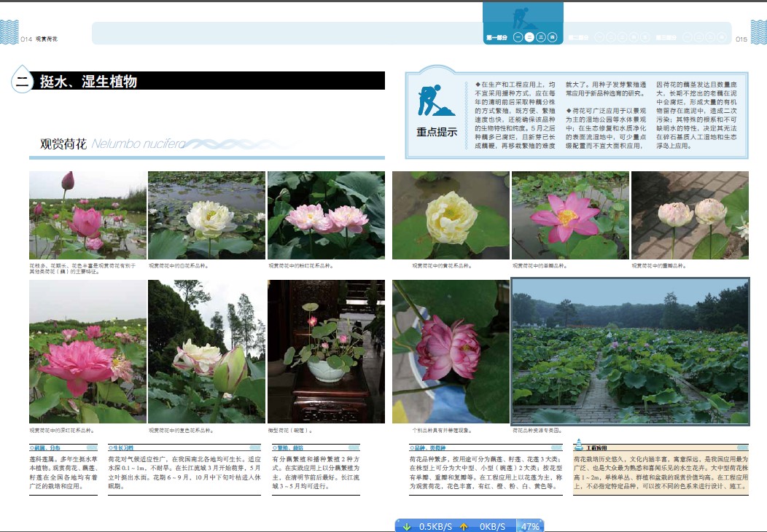Open the large lotus pond garden photo
This screenshot has height=532, width=767.
click(x=630, y=351)
